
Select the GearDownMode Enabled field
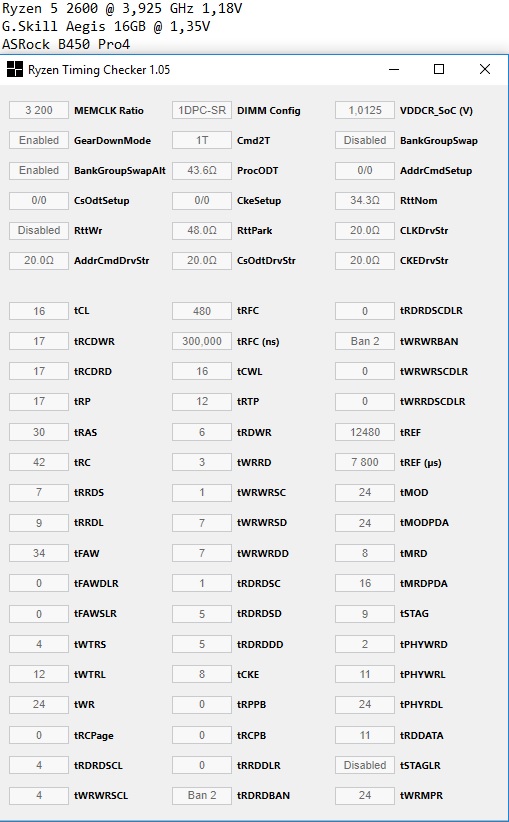[39, 140]
